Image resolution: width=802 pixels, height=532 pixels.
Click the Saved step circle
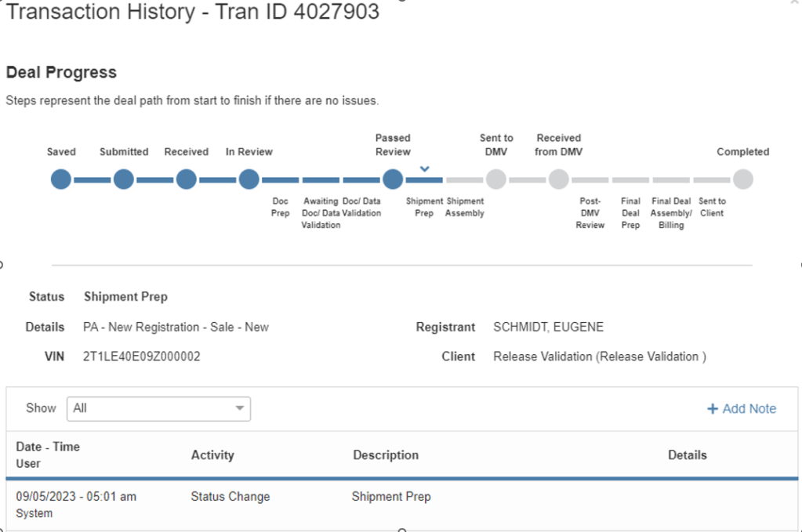(x=61, y=179)
